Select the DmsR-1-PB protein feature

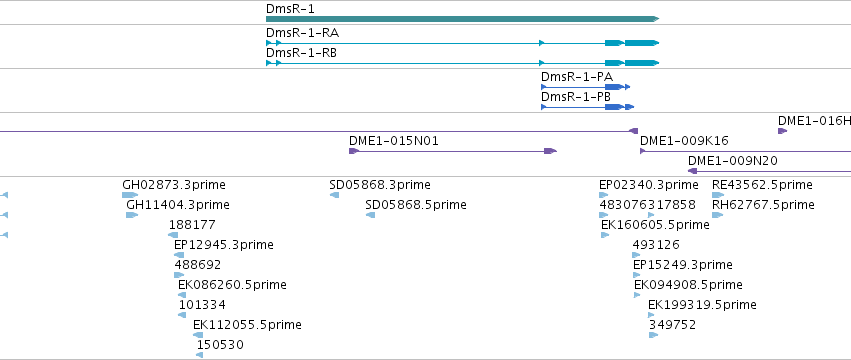[587, 107]
